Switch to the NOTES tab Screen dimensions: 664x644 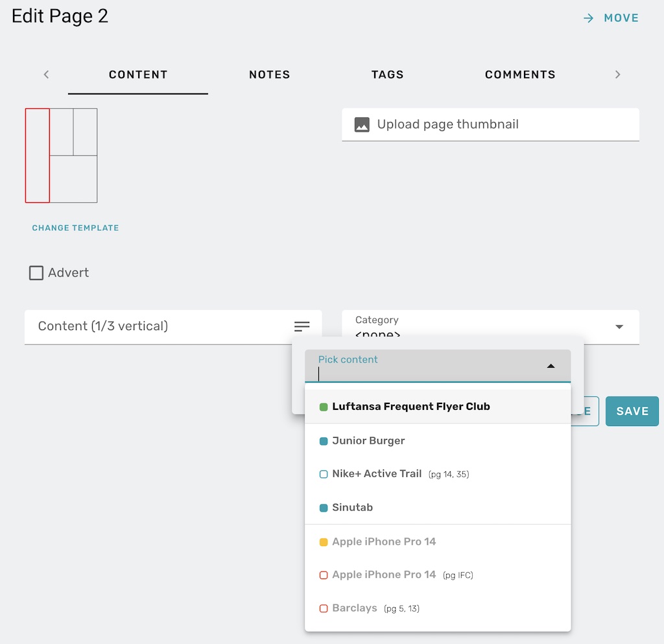[x=269, y=74]
